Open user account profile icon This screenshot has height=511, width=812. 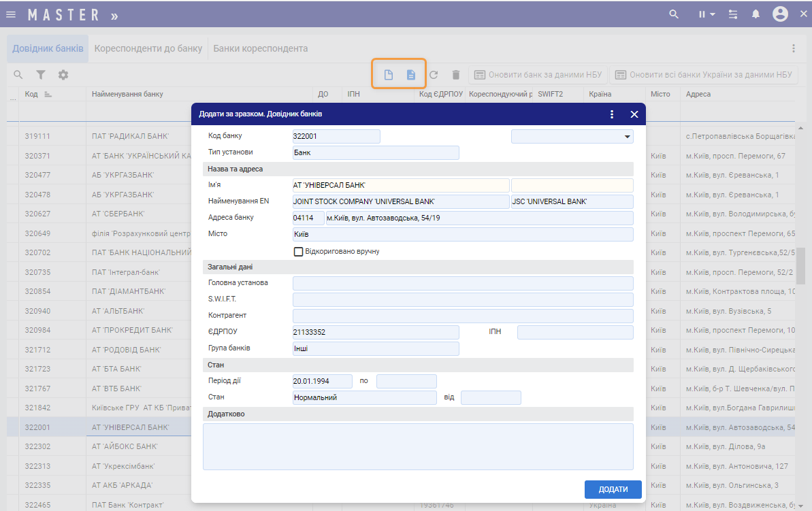tap(780, 14)
